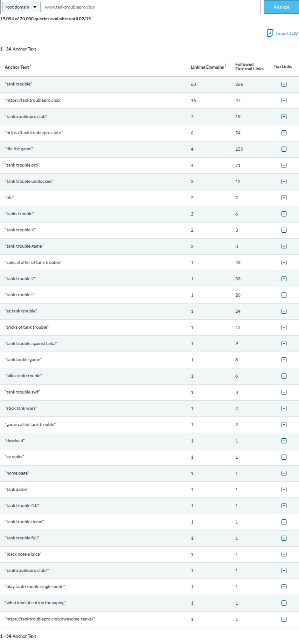This screenshot has width=299, height=644.
Task: Show top links for "tank trouble pro"
Action: pos(284,165)
